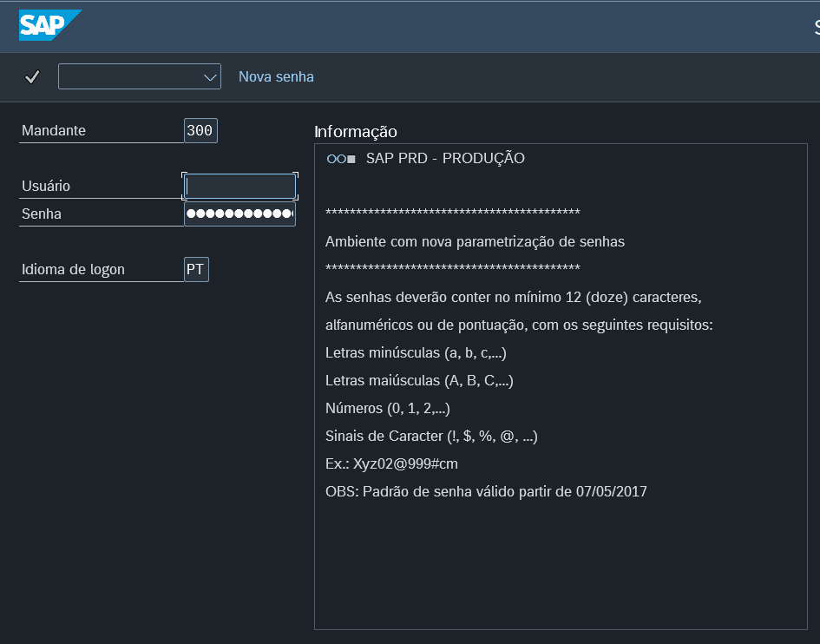Screen dimensions: 820x644
Task: Select the 'Idioma de logon' label
Action: click(73, 269)
